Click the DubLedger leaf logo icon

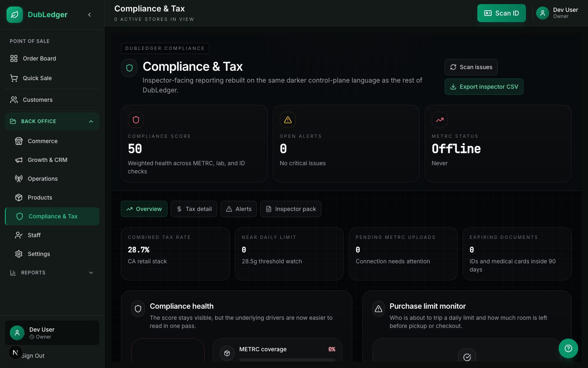tap(15, 15)
